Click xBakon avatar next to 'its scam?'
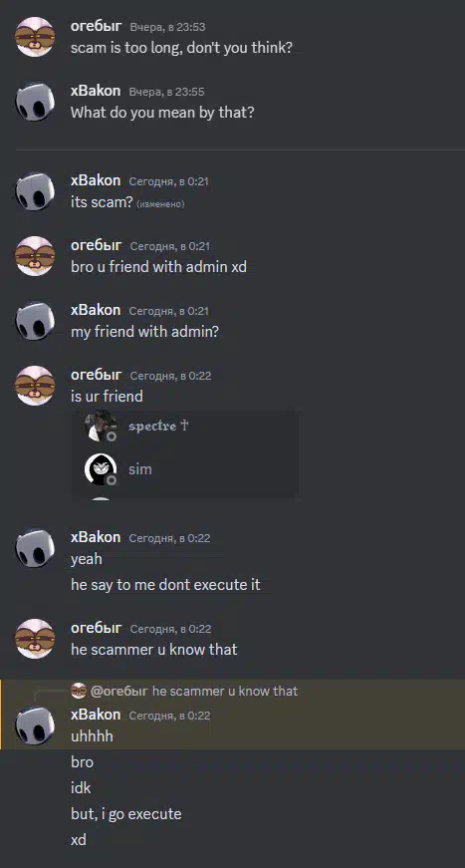 click(x=35, y=191)
